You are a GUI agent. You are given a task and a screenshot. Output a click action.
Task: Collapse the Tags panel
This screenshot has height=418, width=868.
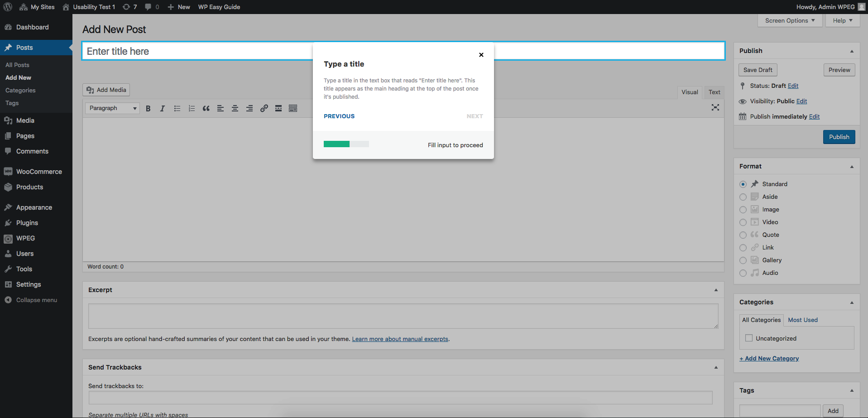coord(852,390)
